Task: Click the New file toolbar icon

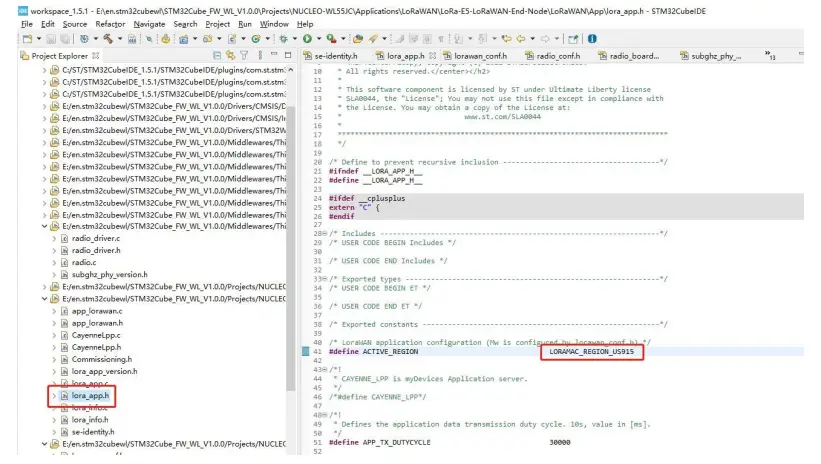Action: (x=26, y=38)
